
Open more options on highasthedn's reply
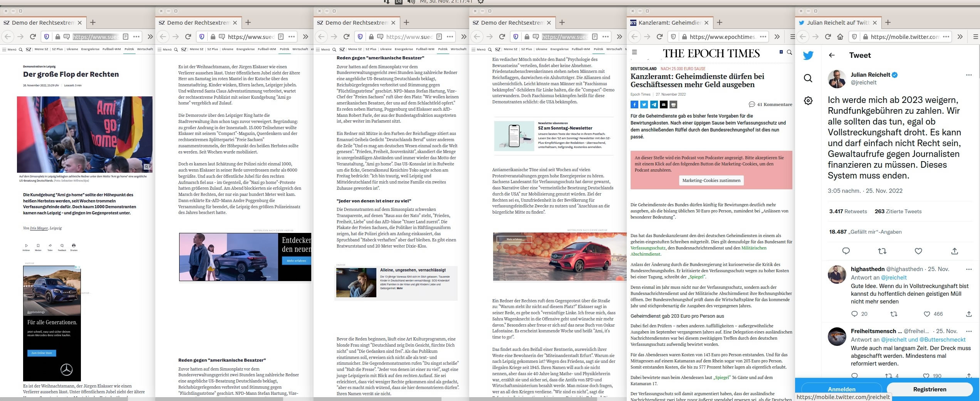click(x=969, y=269)
